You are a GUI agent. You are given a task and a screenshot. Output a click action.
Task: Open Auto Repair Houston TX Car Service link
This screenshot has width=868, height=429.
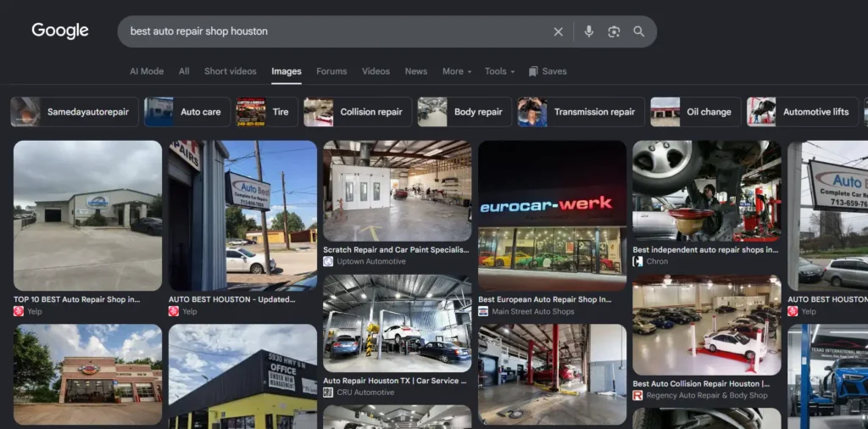coord(395,381)
